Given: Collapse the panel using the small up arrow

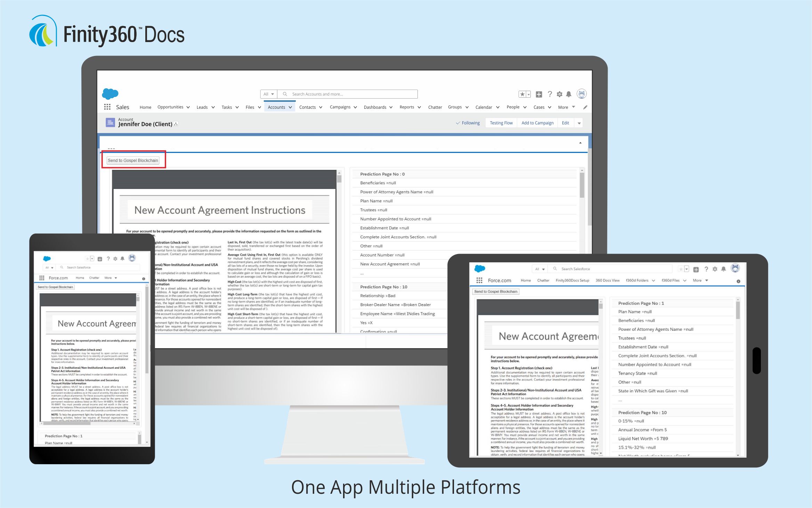Looking at the screenshot, I should [x=580, y=143].
